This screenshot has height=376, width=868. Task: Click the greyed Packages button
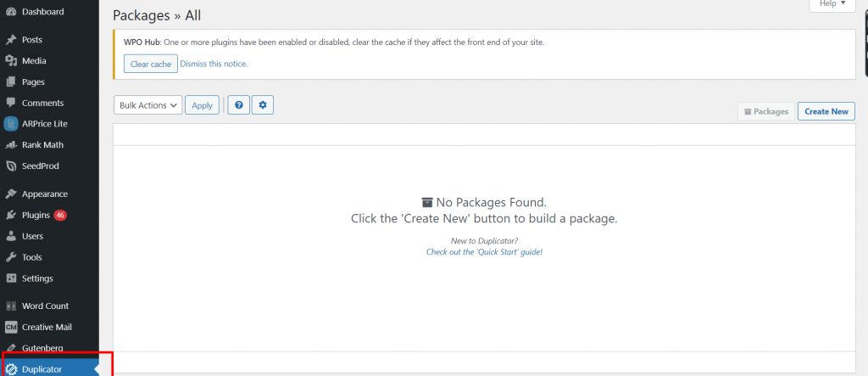pos(766,111)
